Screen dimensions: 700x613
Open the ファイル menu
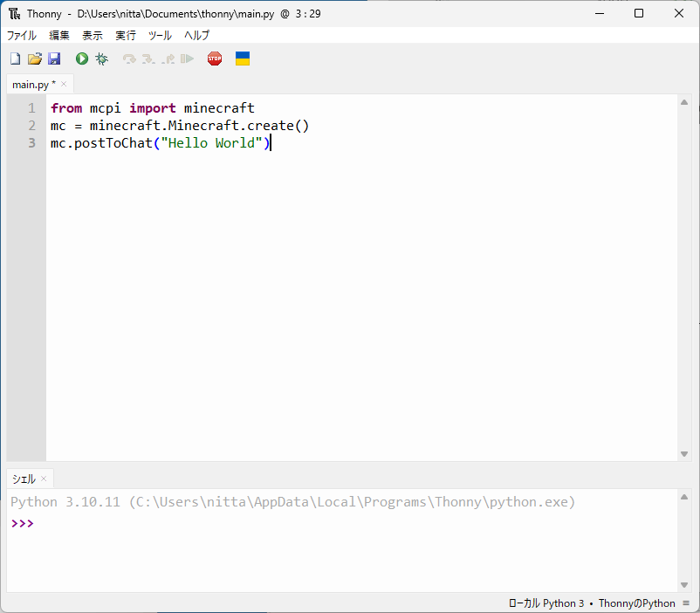point(22,36)
